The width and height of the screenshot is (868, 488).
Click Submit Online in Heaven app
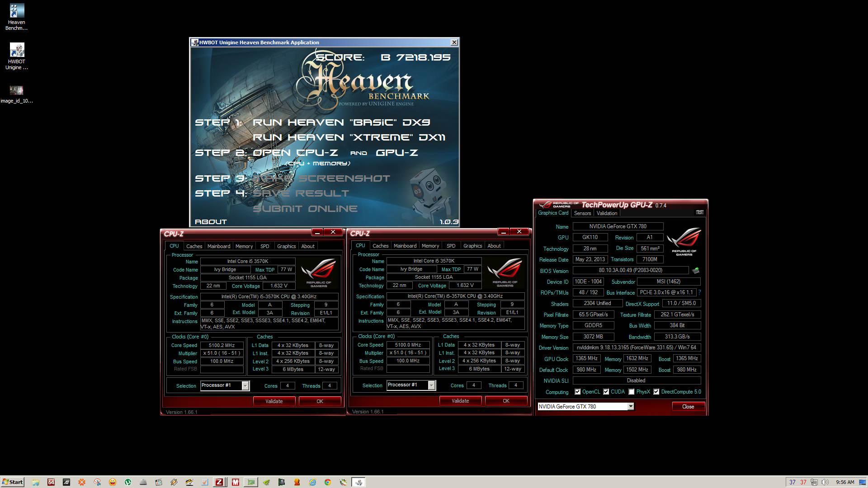click(305, 209)
